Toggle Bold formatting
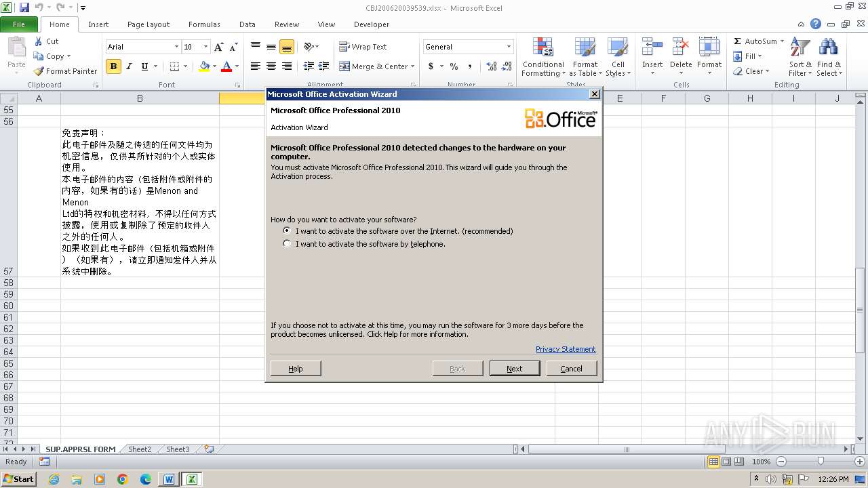 (113, 66)
